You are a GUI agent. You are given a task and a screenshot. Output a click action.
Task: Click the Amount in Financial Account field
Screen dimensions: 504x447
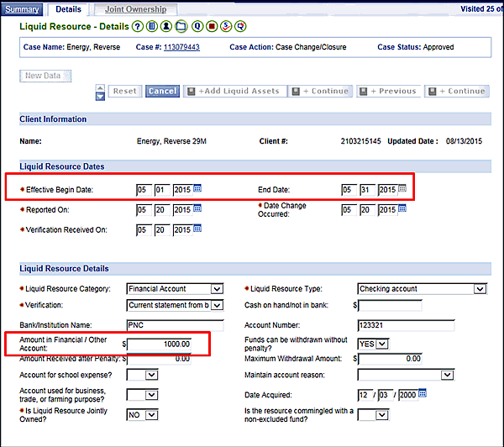click(x=160, y=344)
